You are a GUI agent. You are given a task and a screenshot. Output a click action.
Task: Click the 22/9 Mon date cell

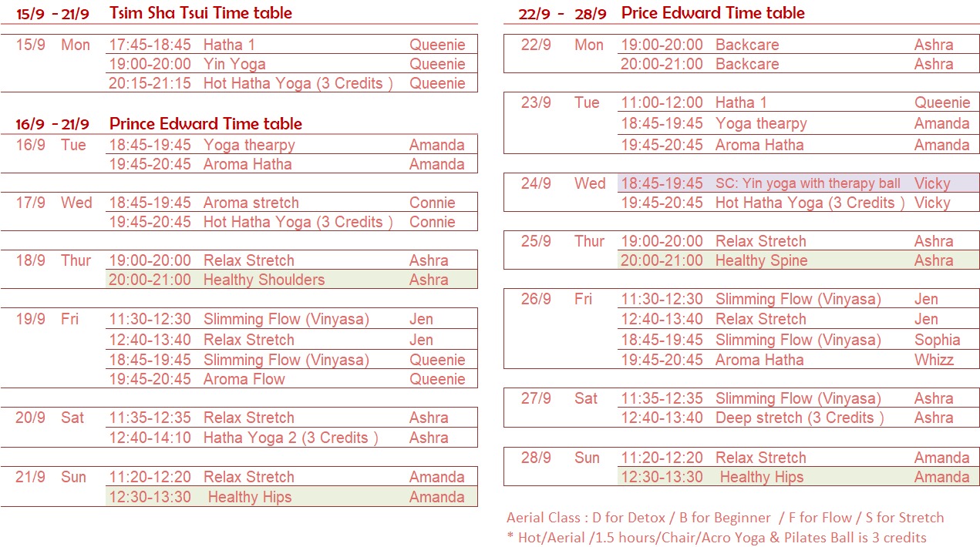point(562,45)
